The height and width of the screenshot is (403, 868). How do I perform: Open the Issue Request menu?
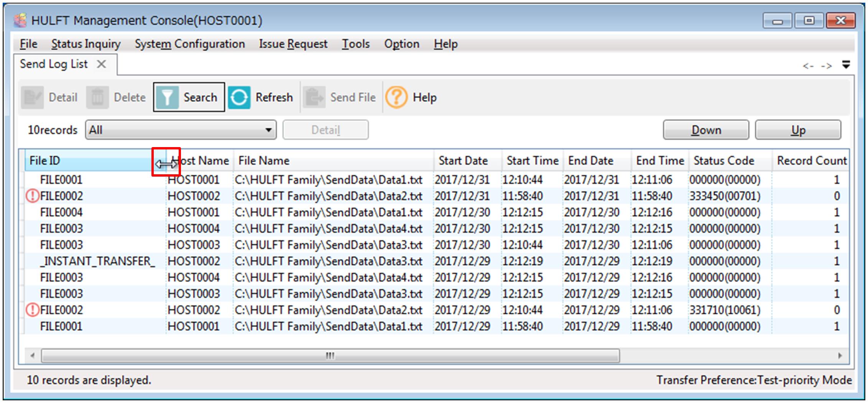coord(293,44)
